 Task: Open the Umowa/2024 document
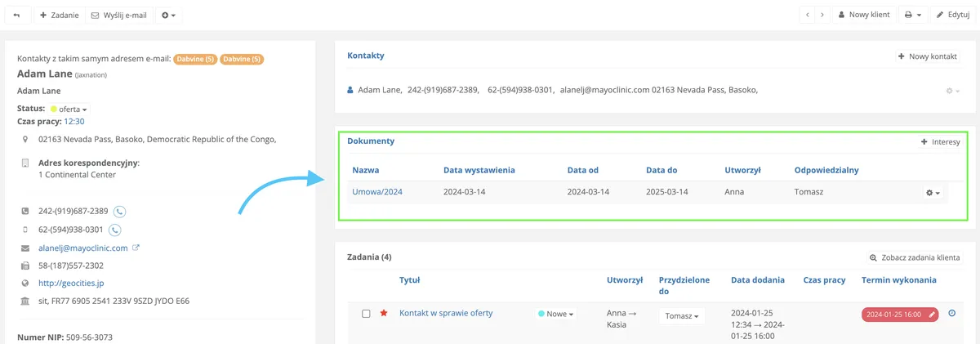pos(377,192)
